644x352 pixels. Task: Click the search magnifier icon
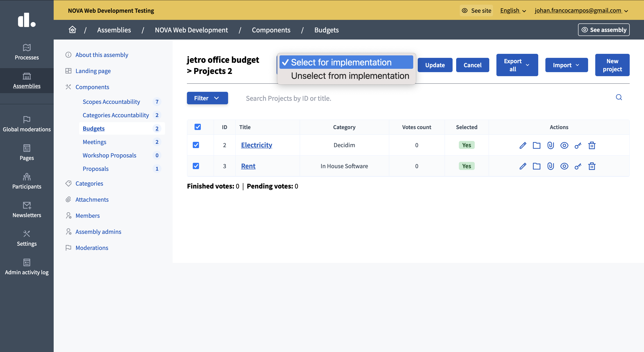point(619,97)
